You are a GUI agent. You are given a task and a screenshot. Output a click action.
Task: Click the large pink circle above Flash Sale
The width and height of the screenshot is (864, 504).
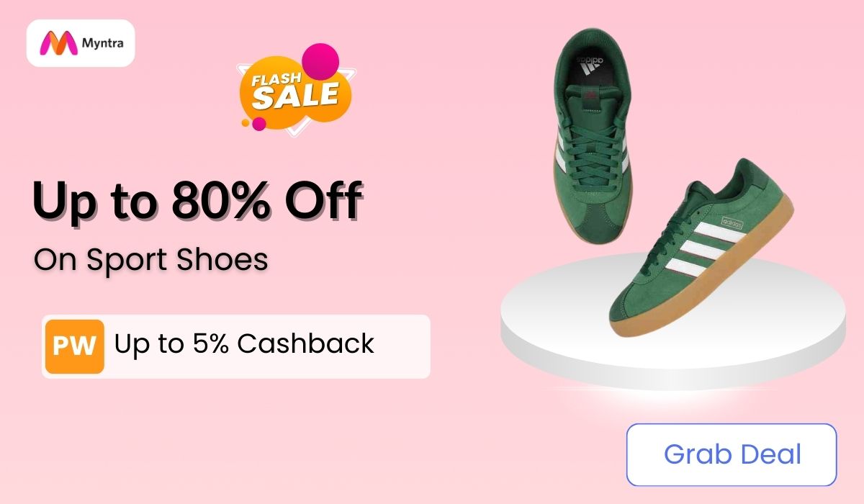320,60
